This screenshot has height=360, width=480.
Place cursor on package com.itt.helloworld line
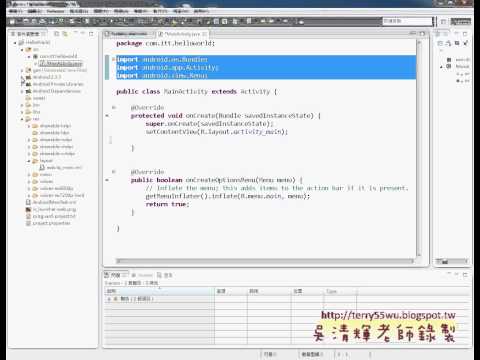(x=166, y=43)
